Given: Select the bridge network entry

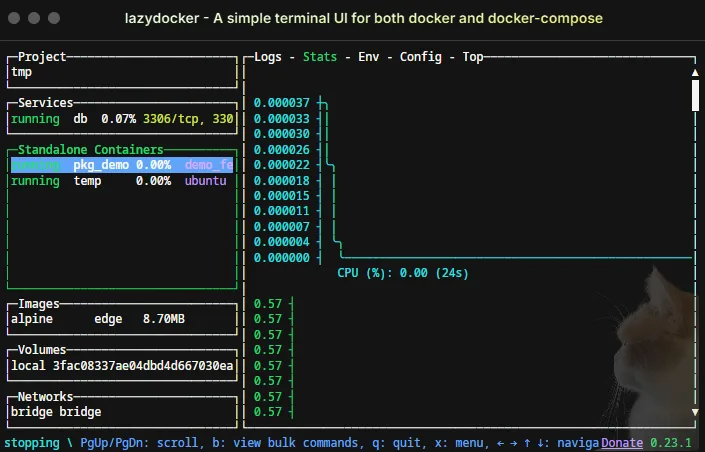Looking at the screenshot, I should coord(56,411).
